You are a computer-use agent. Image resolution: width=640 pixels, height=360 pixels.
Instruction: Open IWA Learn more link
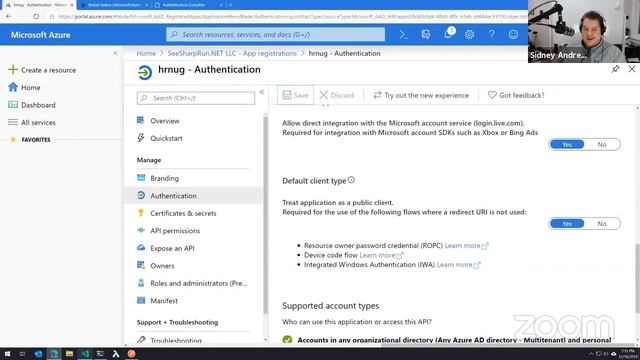(458, 265)
